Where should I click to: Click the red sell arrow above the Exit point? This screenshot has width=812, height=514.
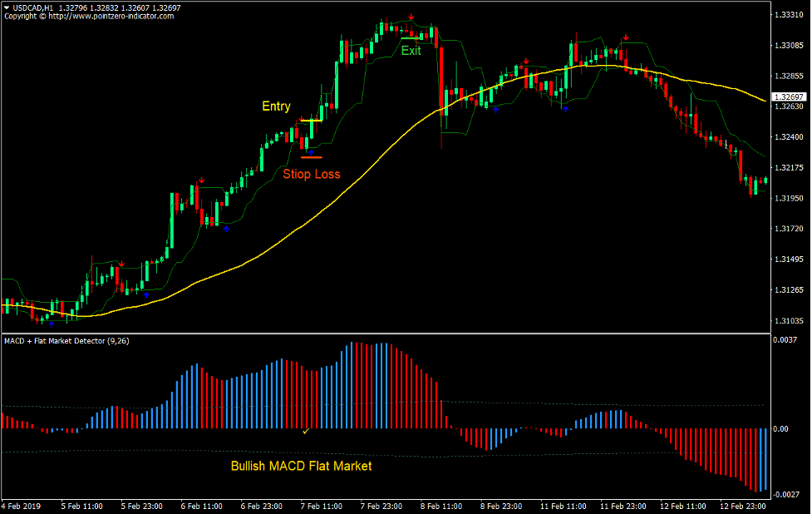[411, 16]
